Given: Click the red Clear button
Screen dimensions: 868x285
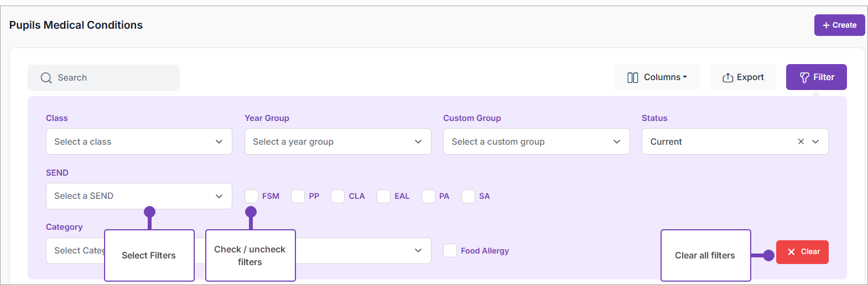Looking at the screenshot, I should (x=802, y=252).
